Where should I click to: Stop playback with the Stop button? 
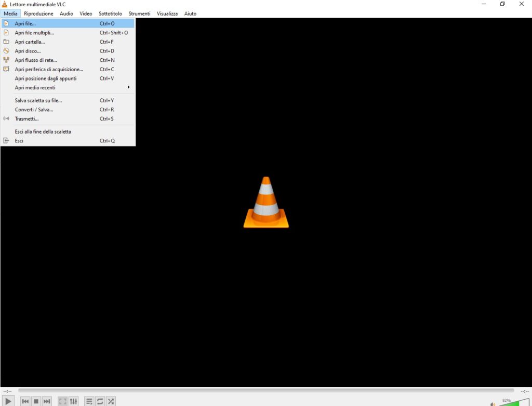tap(36, 401)
